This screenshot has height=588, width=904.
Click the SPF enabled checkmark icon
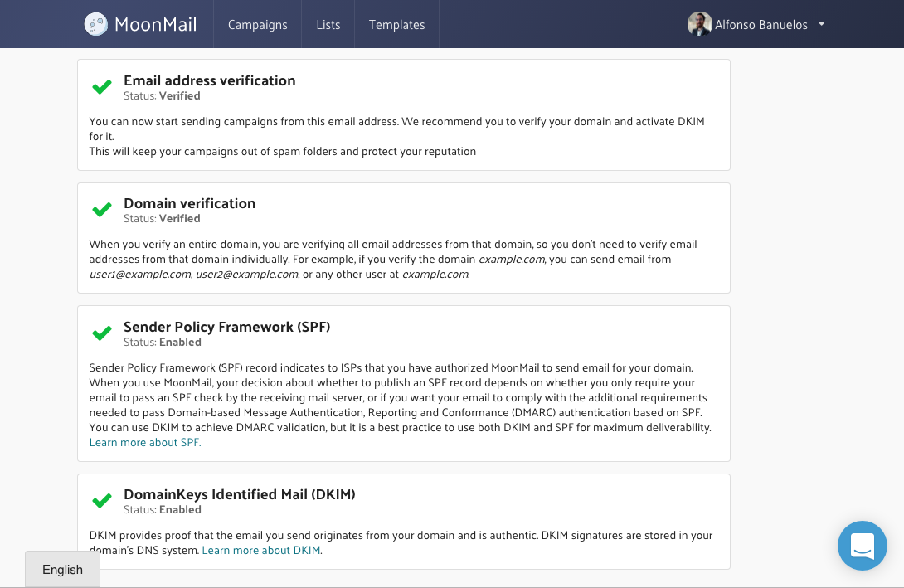coord(102,333)
